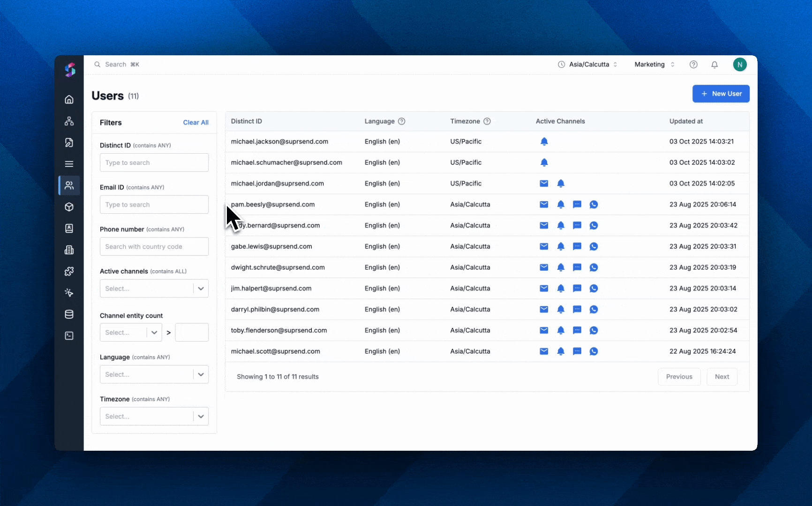Click pam.beesly's WhatsApp channel icon
Image resolution: width=812 pixels, height=506 pixels.
(x=594, y=204)
